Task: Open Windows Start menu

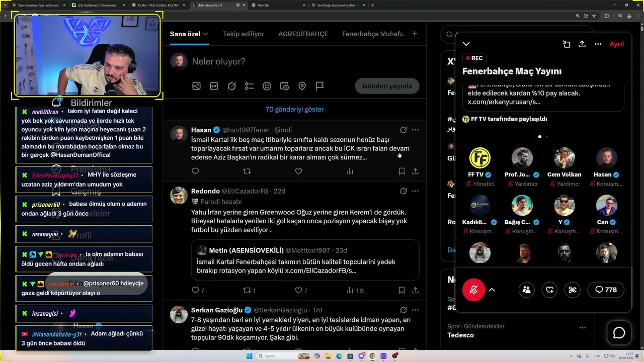Action: (249, 356)
